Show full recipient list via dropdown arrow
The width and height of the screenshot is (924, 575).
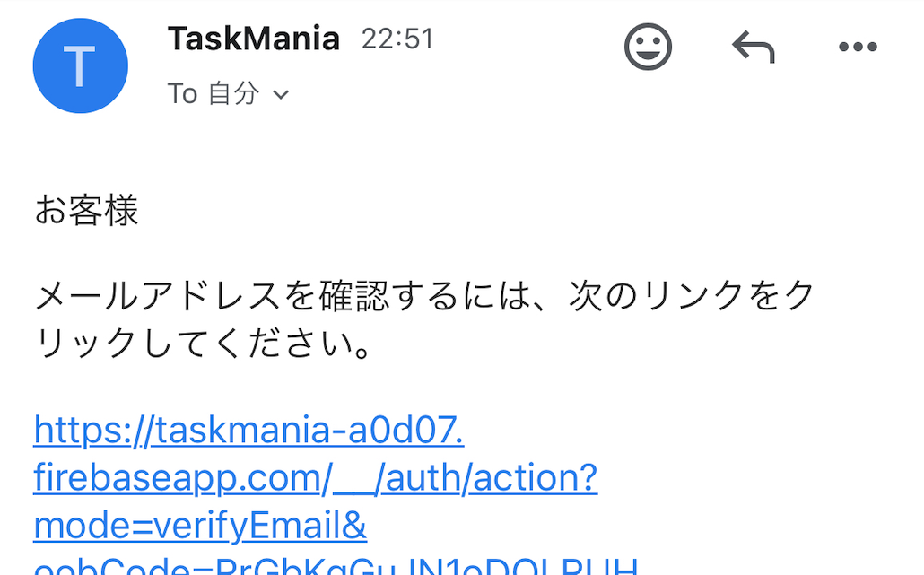281,94
